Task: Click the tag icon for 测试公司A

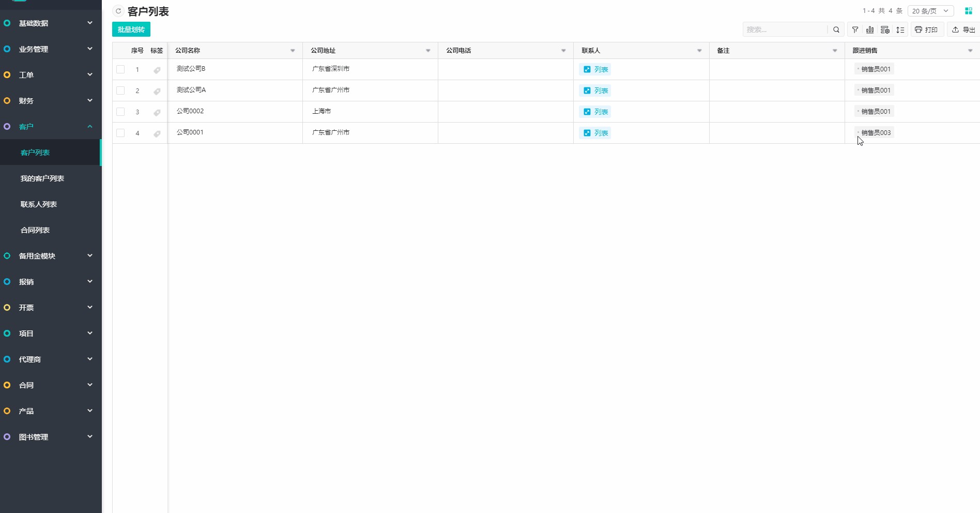Action: click(157, 91)
